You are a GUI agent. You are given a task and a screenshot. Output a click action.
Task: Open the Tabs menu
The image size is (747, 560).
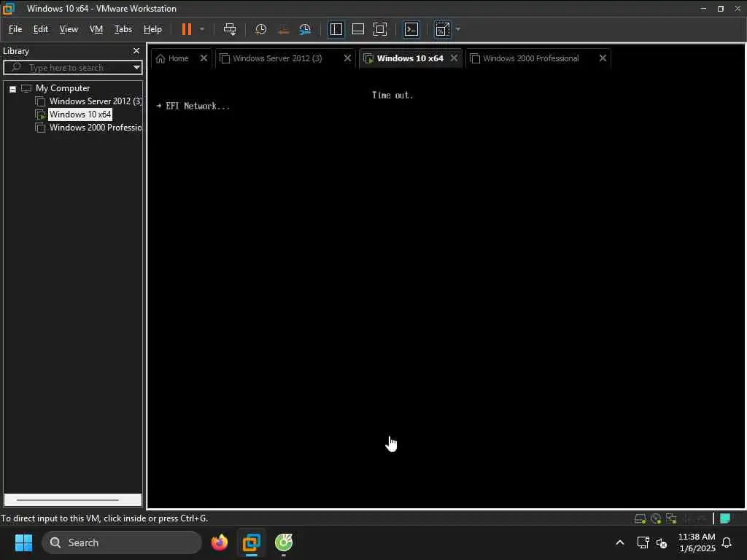[123, 29]
